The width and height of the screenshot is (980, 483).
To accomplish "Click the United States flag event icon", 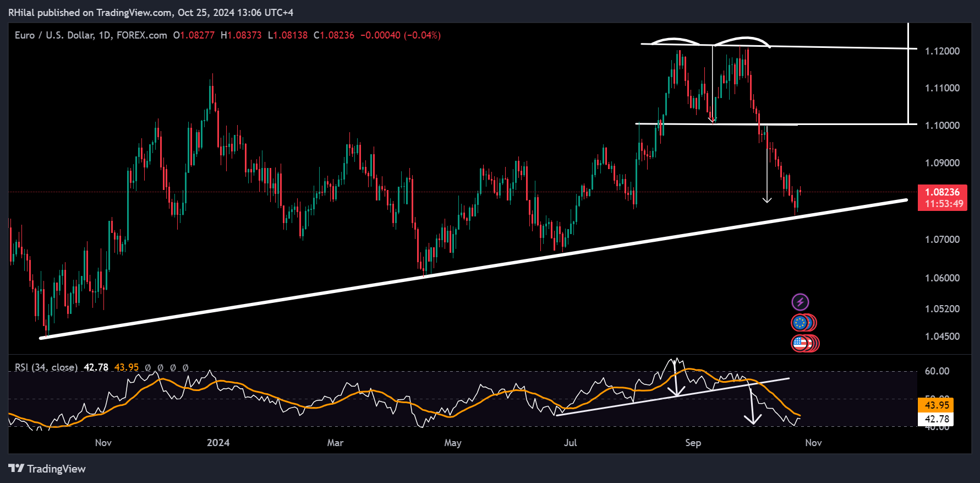I will (800, 344).
